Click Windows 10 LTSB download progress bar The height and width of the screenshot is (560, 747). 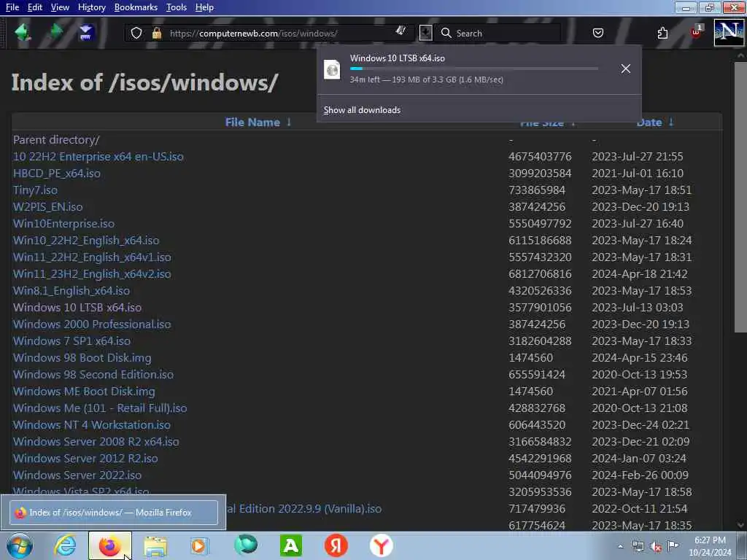tap(474, 69)
